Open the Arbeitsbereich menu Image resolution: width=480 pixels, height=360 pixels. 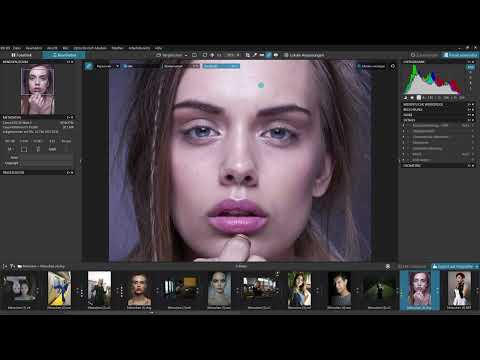tap(139, 48)
